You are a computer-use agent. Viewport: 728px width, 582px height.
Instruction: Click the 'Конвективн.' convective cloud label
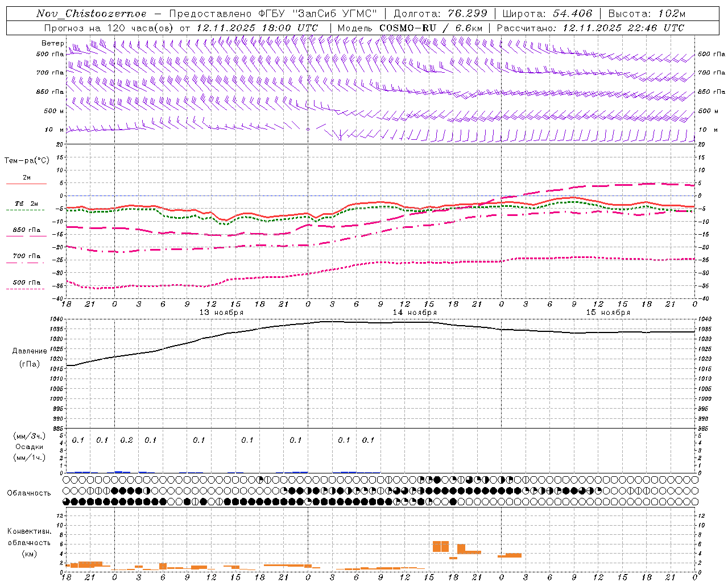29,531
